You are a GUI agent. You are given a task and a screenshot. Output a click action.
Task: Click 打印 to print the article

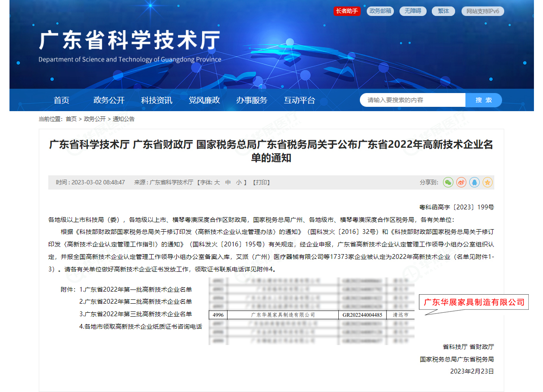click(261, 182)
